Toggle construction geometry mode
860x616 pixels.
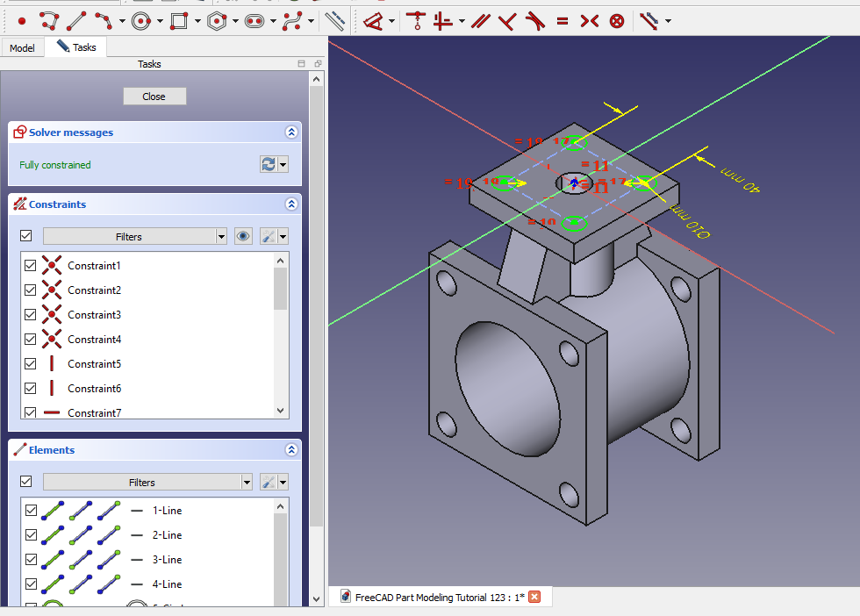pos(334,20)
